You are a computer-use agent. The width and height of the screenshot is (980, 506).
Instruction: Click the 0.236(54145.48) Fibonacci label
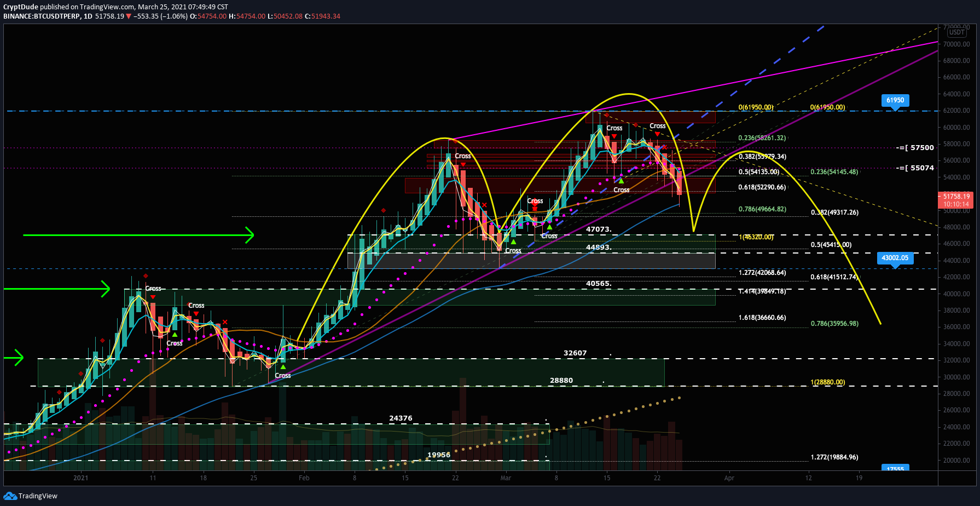pos(834,172)
